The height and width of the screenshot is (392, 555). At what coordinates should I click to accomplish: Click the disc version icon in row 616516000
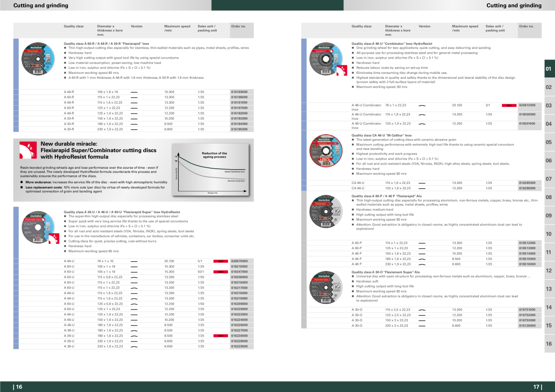tap(422, 264)
